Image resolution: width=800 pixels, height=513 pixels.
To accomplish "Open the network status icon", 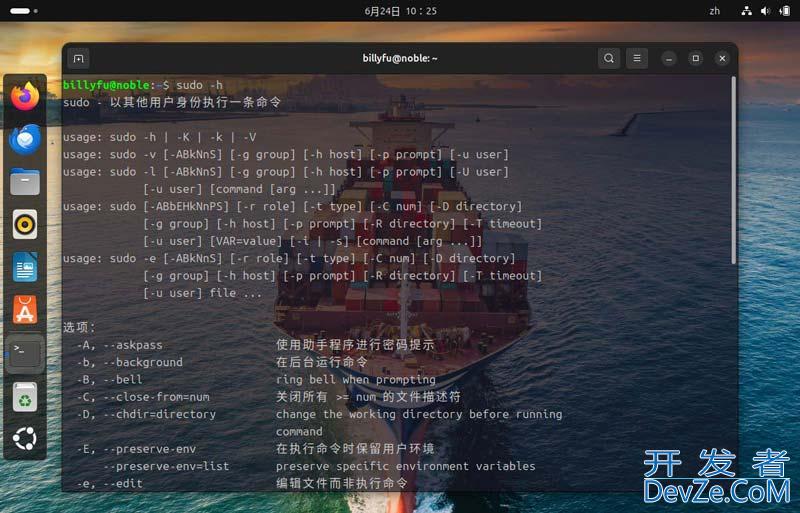I will tap(746, 11).
